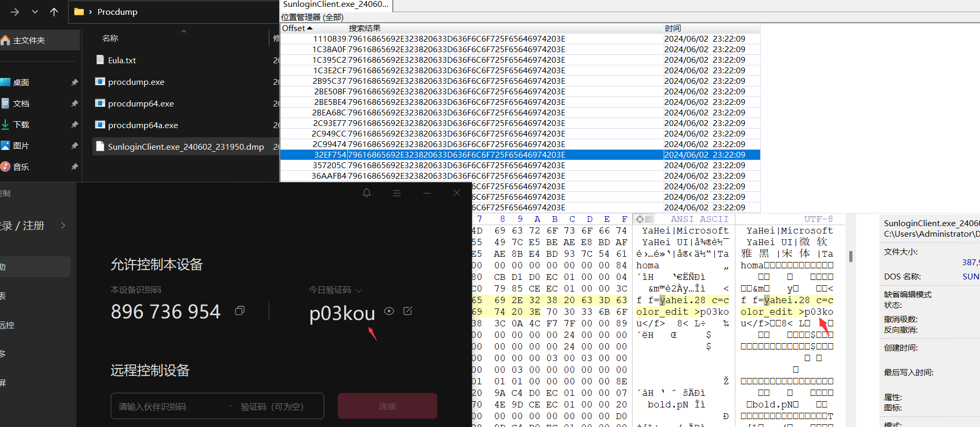Click 'olor_edit >p03ko' in ANSI ASCII column
The image size is (980, 427).
[683, 312]
